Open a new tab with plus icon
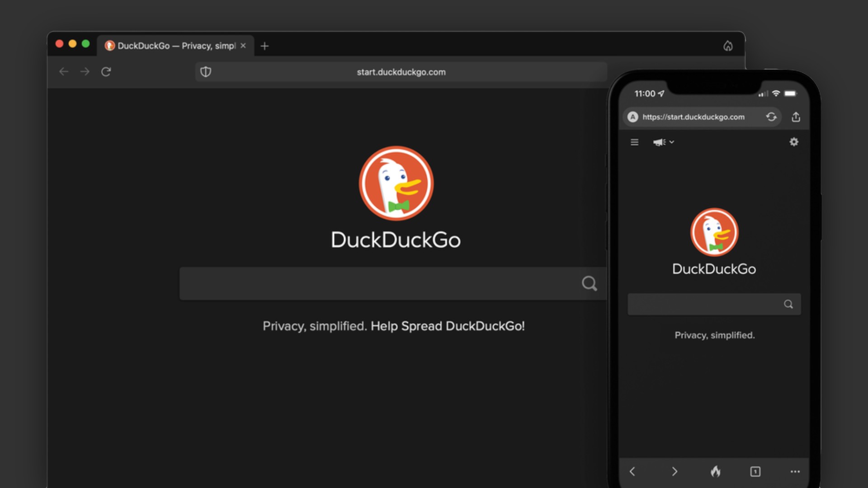 point(264,46)
